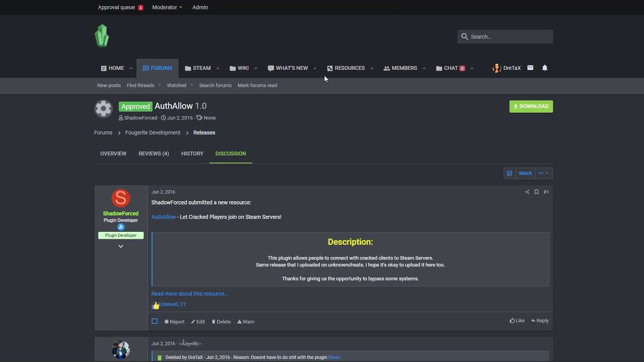The width and height of the screenshot is (644, 362).
Task: Click EstebanD_YT in reactions list
Action: [x=173, y=305]
